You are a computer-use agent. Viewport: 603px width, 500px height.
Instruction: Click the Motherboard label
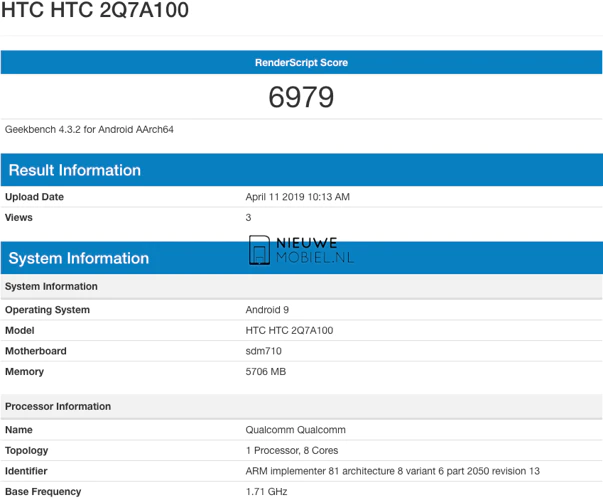click(36, 351)
